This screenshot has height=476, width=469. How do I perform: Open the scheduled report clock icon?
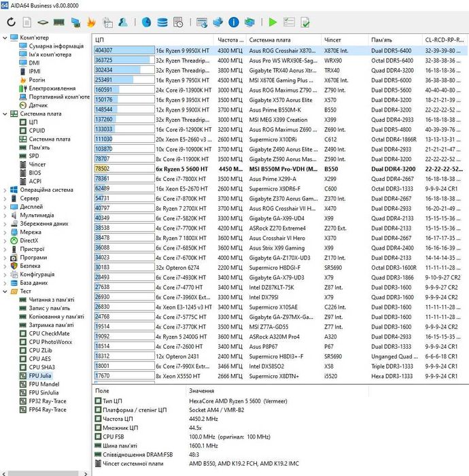click(x=178, y=22)
